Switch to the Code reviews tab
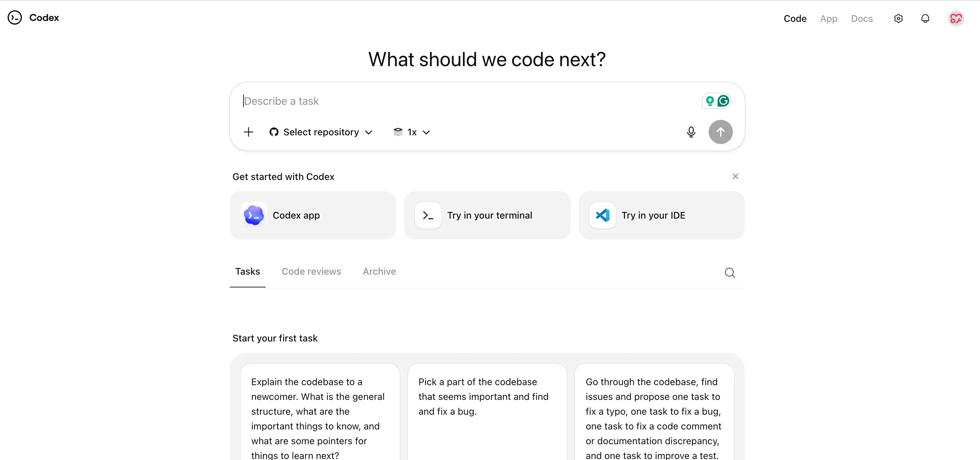Viewport: 980px width, 460px height. coord(311,272)
